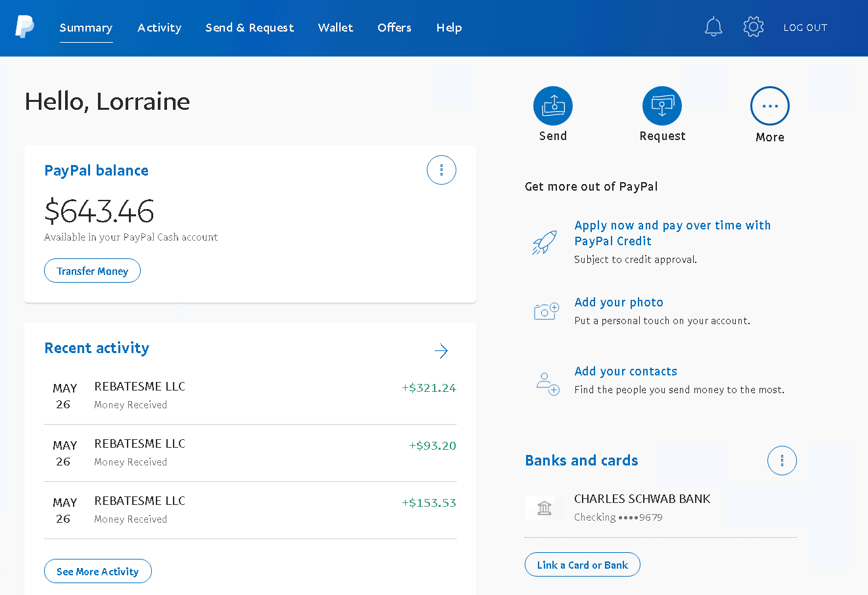Select Charles Schwab Bank checking account

coord(661,508)
